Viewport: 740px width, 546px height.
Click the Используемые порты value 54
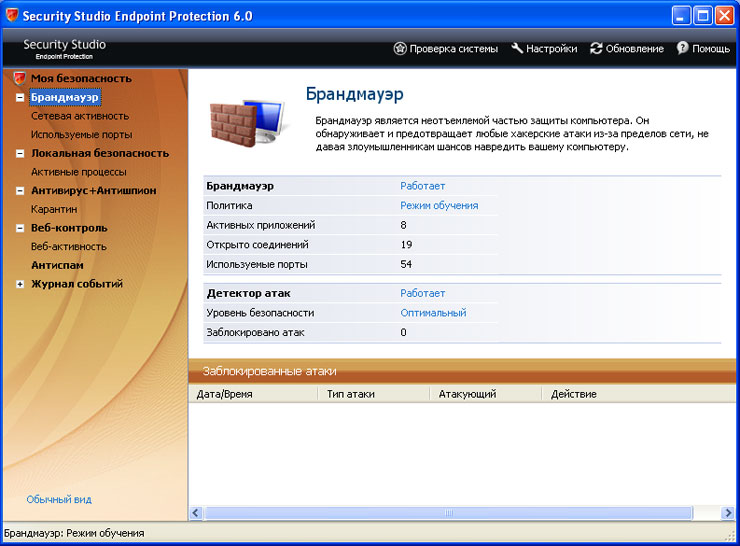pyautogui.click(x=406, y=264)
